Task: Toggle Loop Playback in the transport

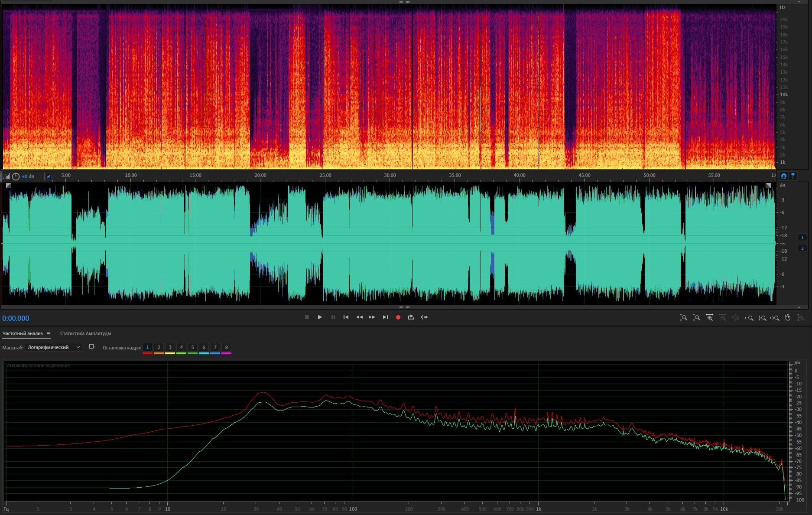Action: (411, 317)
